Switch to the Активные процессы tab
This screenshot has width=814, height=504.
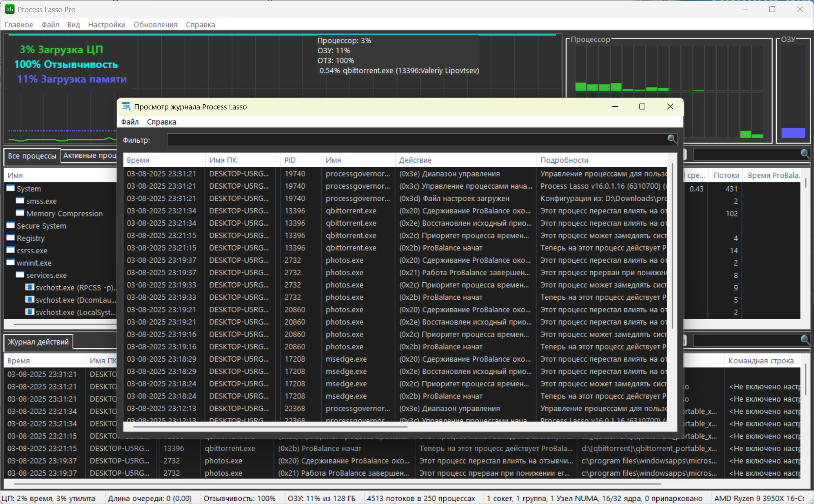(90, 155)
